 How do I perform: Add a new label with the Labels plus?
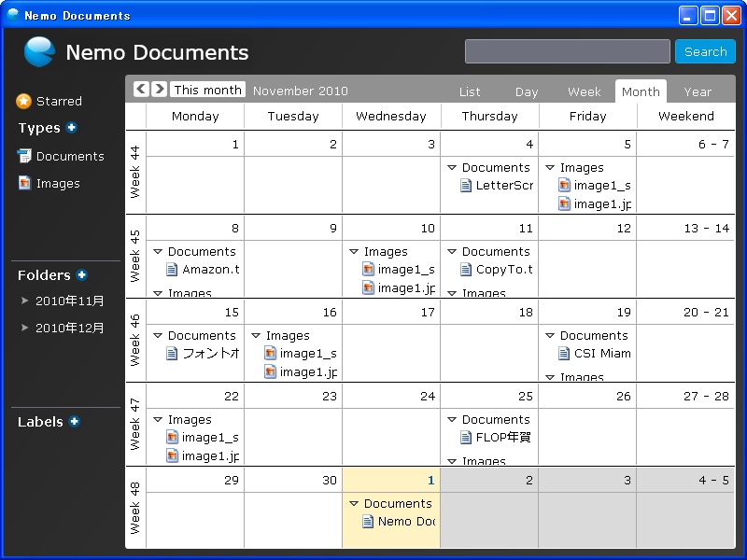(x=76, y=422)
